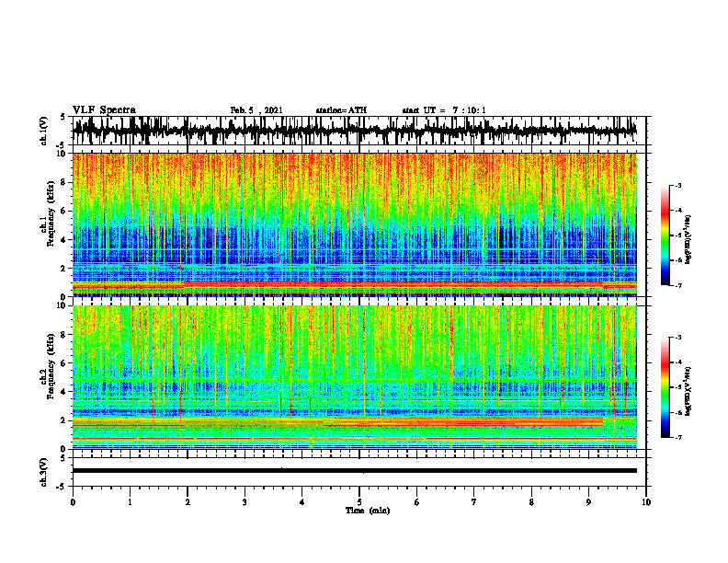728x563 pixels.
Task: Click the "6" kHz tick of ch.1 spectrogram
Action: click(x=63, y=211)
